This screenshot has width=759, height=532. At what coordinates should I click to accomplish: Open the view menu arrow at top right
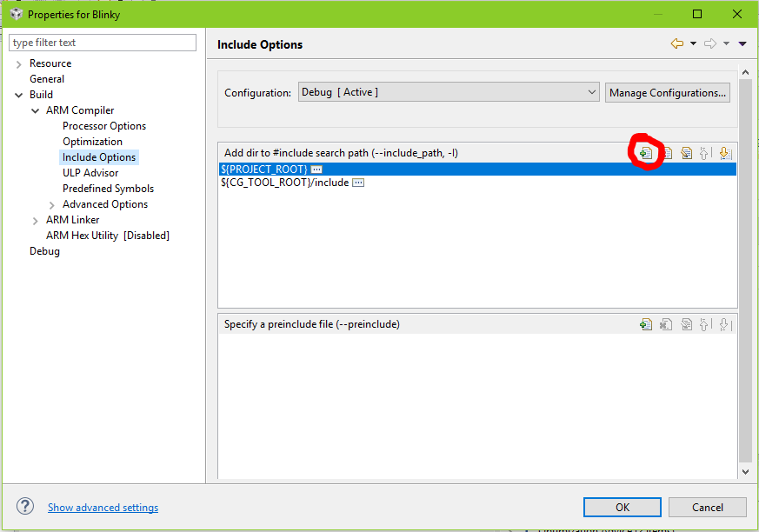click(x=742, y=43)
